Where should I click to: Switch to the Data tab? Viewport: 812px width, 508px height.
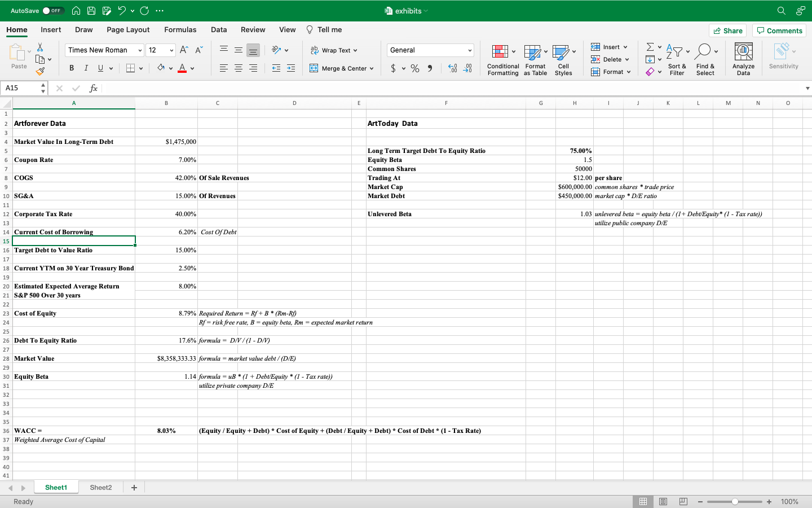[219, 30]
